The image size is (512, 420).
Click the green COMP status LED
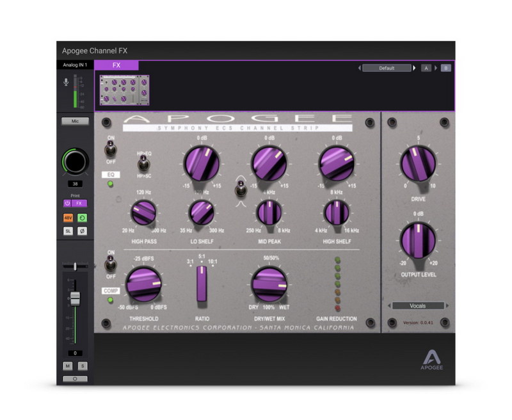coord(110,300)
